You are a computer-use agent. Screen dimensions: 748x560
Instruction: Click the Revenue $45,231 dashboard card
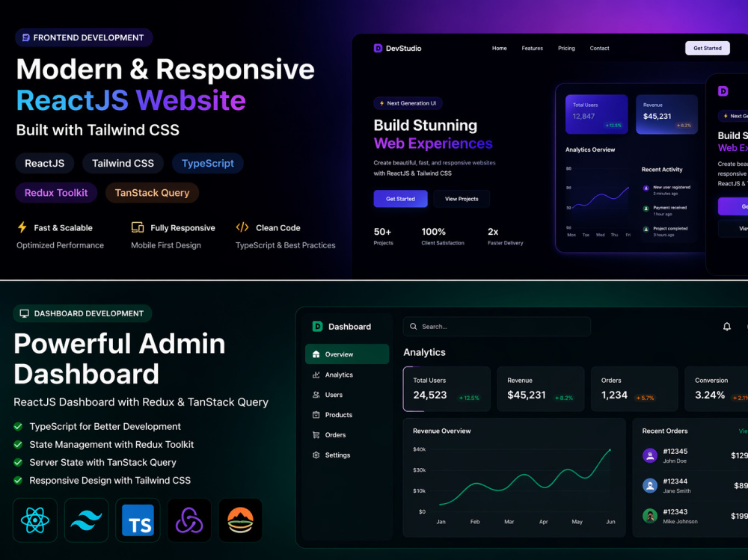[541, 389]
